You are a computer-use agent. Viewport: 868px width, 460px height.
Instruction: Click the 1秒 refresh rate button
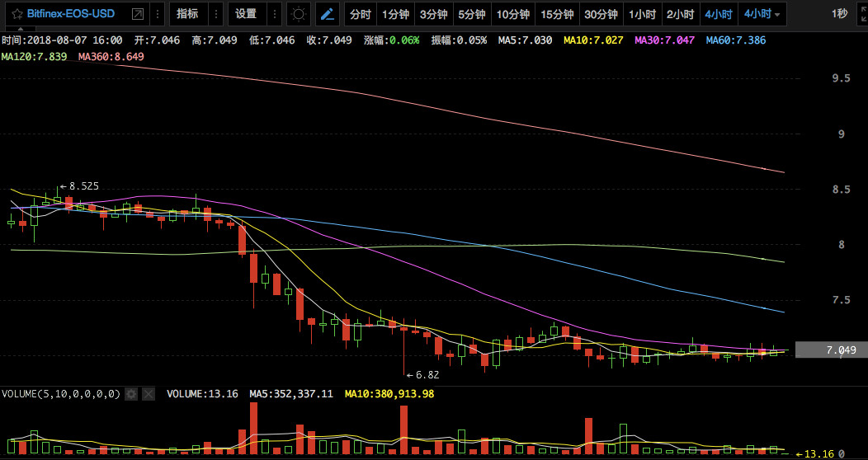point(840,14)
